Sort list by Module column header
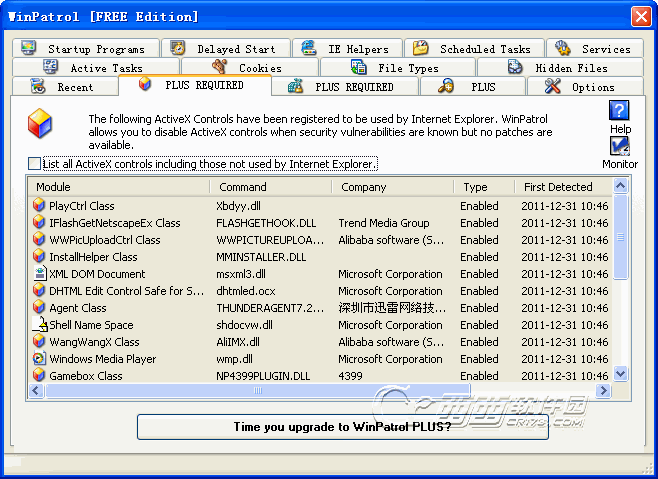Image resolution: width=658 pixels, height=479 pixels. pyautogui.click(x=119, y=186)
